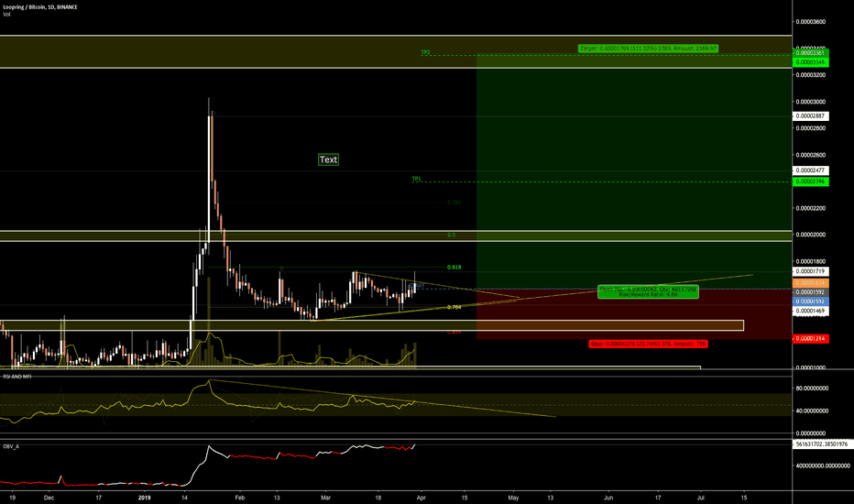
Task: Click the 'Mar' label on time axis
Action: [x=325, y=498]
